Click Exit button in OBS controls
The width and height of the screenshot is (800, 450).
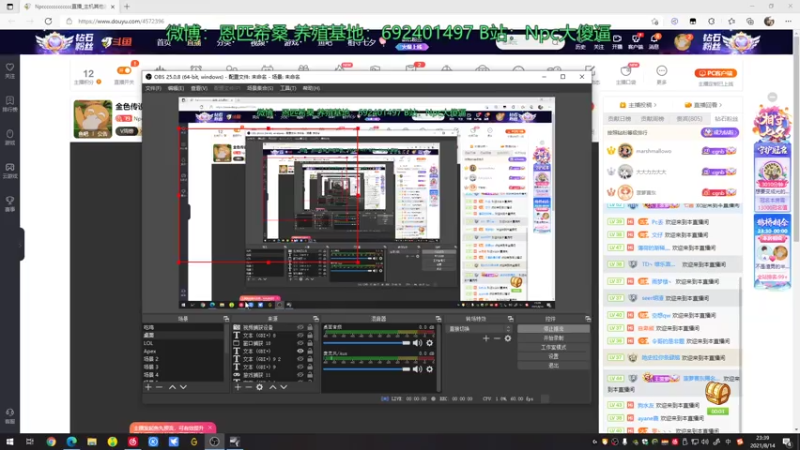(x=553, y=366)
